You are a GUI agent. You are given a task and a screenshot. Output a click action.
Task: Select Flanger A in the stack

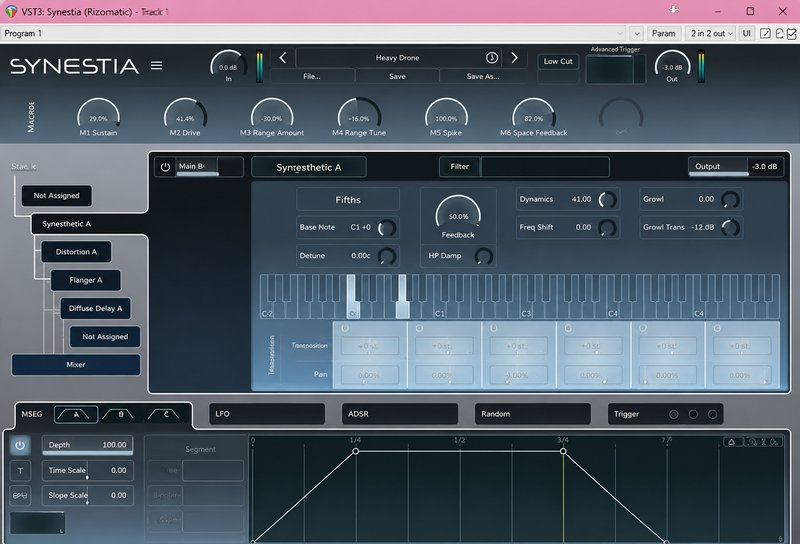pyautogui.click(x=86, y=280)
